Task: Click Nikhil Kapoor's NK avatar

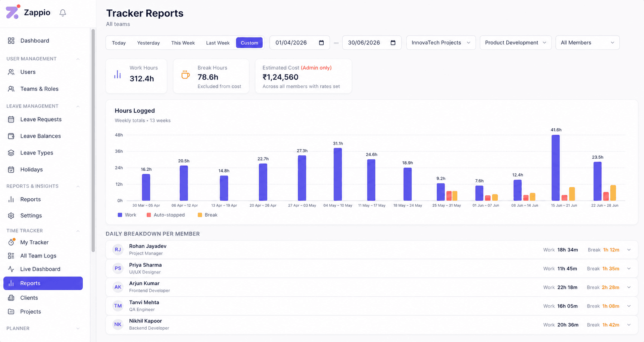Action: [x=118, y=324]
